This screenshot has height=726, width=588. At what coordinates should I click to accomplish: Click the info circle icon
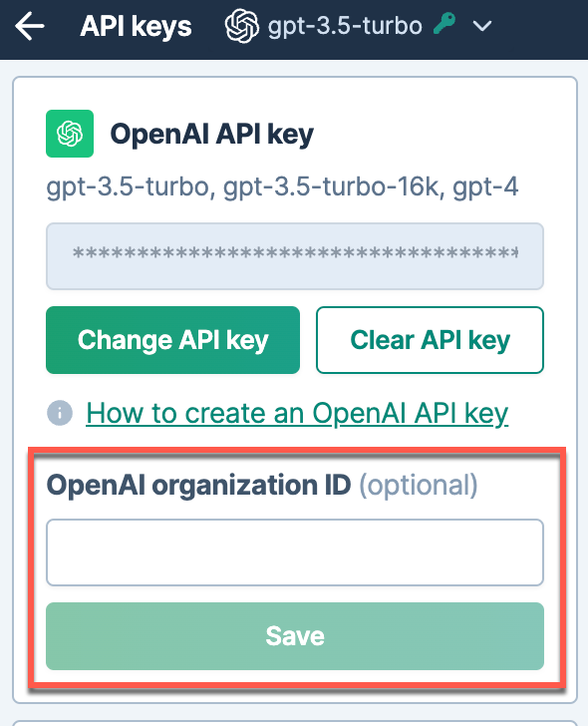(x=60, y=413)
